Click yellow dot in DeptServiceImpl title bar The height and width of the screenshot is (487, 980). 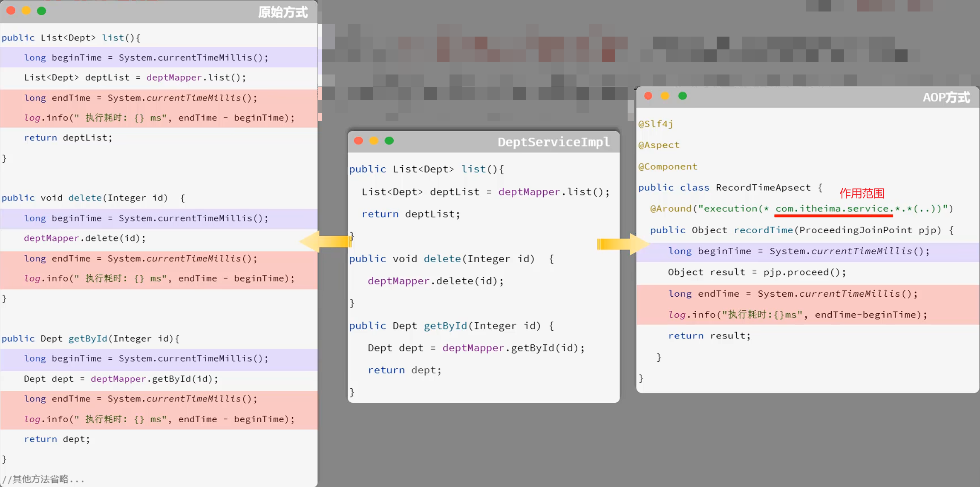tap(374, 140)
